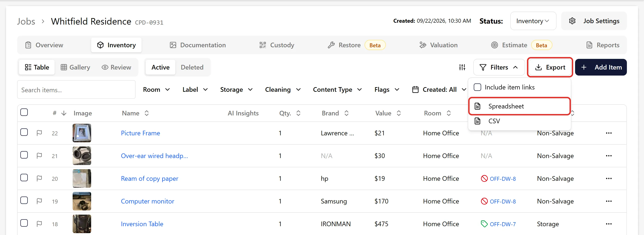
Task: Open more options for Picture Frame row
Action: (x=609, y=133)
